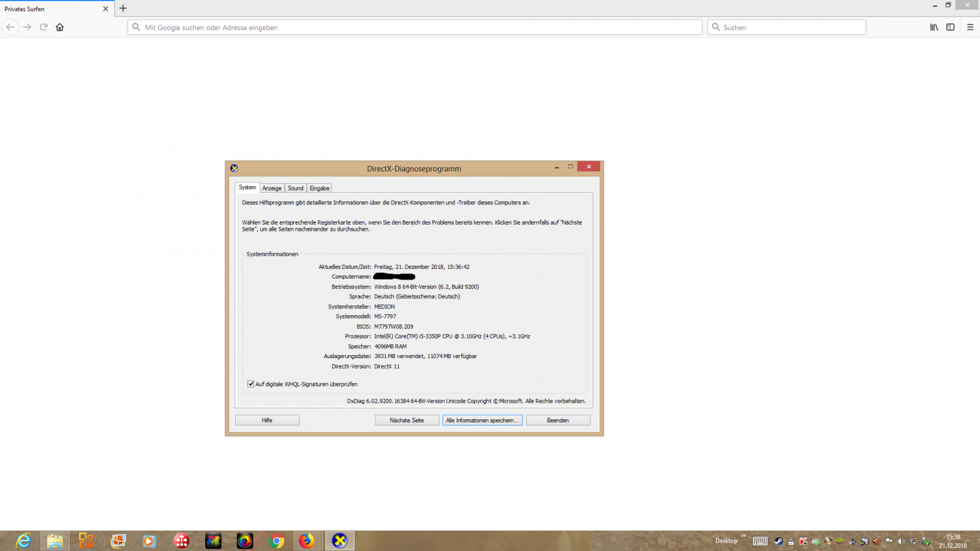980x551 pixels.
Task: Click the Auslagerungsdatei value text
Action: (x=426, y=356)
